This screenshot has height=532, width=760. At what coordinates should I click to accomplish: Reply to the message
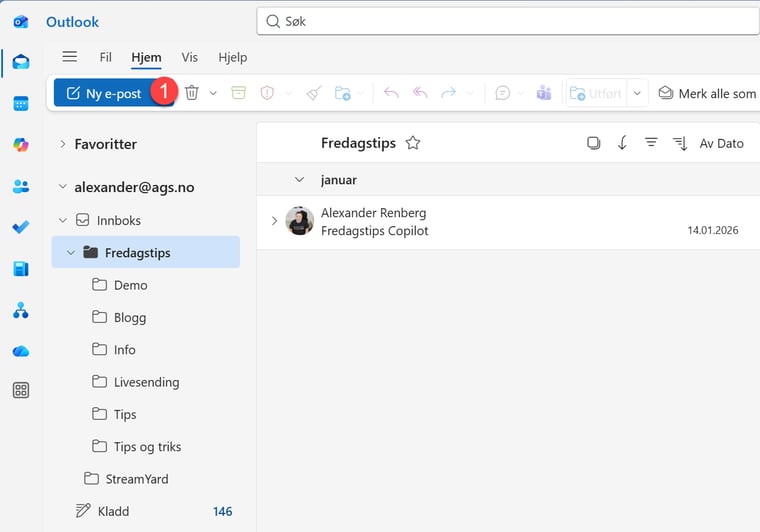391,93
